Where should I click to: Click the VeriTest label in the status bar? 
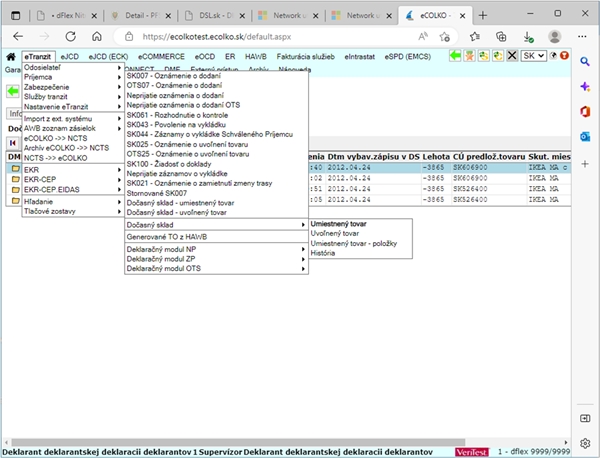point(472,452)
